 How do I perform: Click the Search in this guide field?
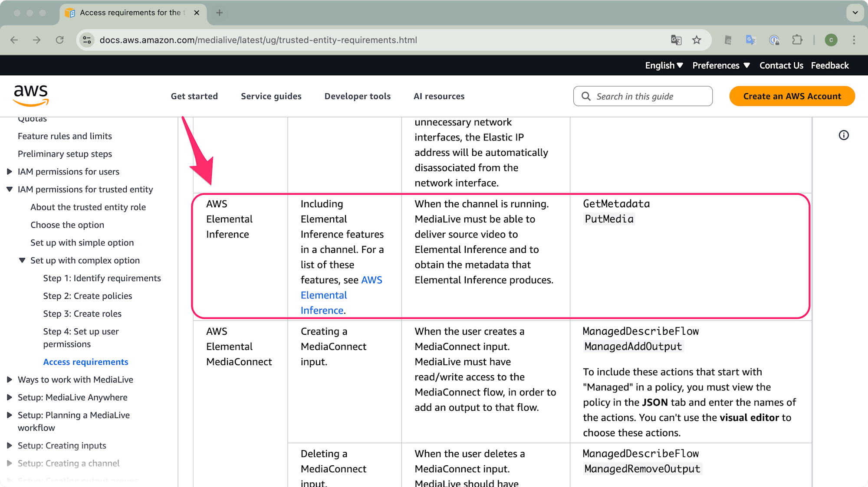click(642, 96)
